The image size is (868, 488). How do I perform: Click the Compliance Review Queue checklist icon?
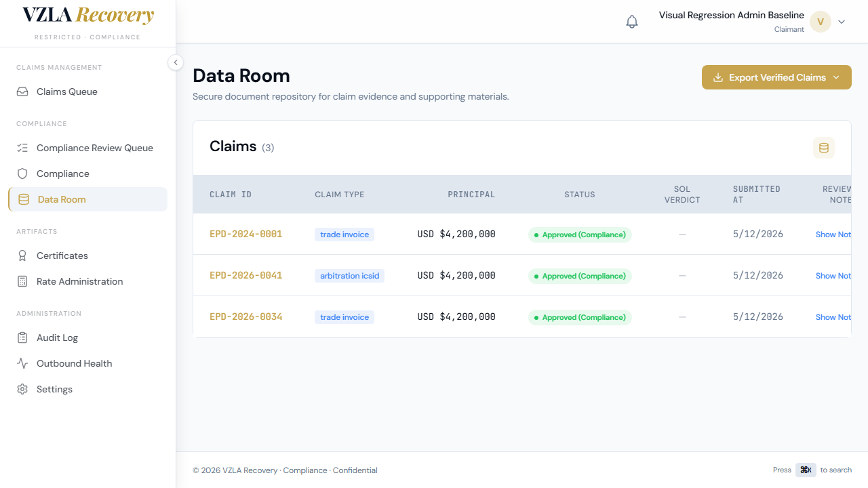tap(22, 148)
